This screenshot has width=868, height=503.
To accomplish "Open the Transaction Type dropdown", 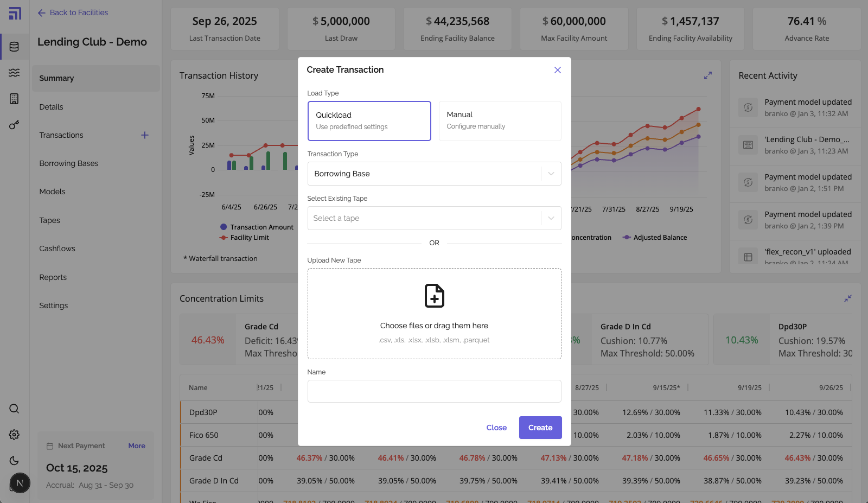I will tap(434, 174).
